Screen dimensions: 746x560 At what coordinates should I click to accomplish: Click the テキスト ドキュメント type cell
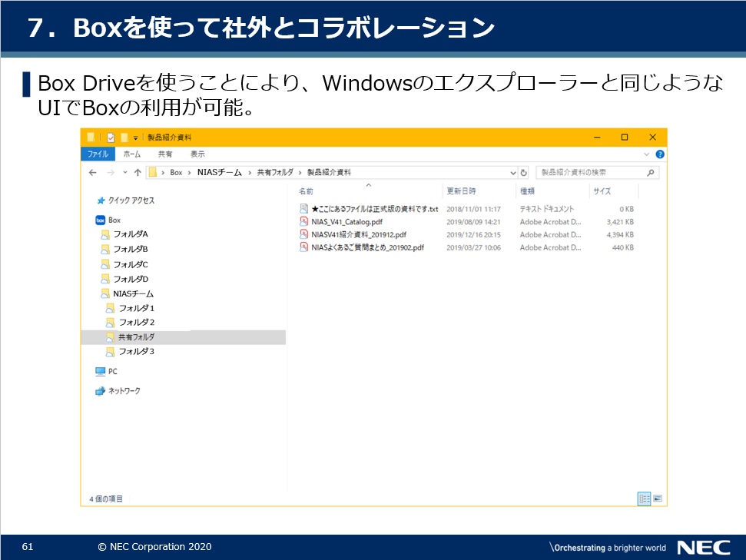pos(547,209)
